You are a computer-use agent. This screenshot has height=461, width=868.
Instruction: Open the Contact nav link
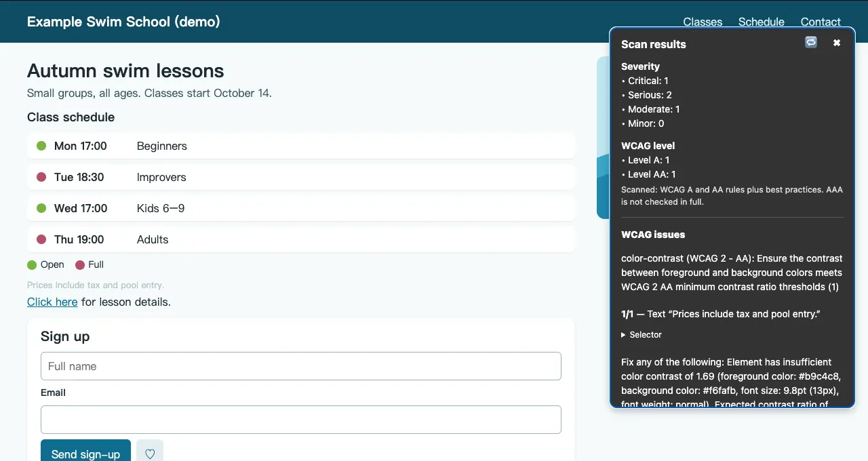point(821,22)
